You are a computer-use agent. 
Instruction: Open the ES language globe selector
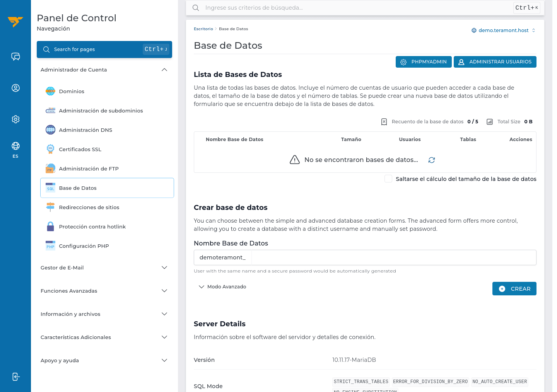(x=15, y=150)
